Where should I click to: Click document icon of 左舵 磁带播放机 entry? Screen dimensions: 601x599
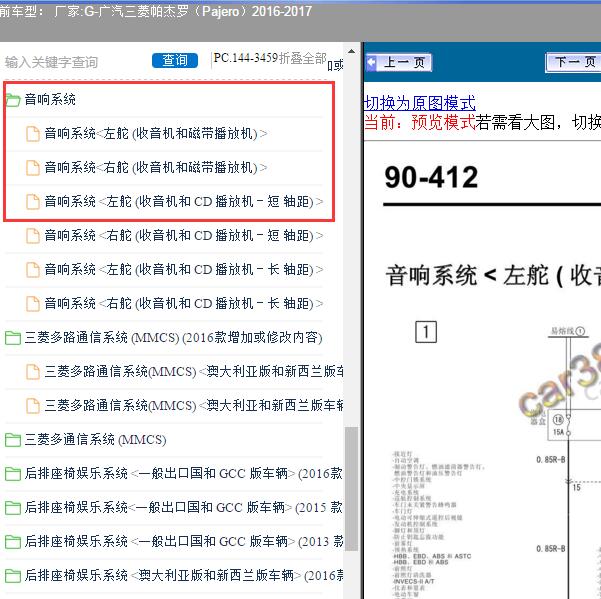(x=33, y=134)
